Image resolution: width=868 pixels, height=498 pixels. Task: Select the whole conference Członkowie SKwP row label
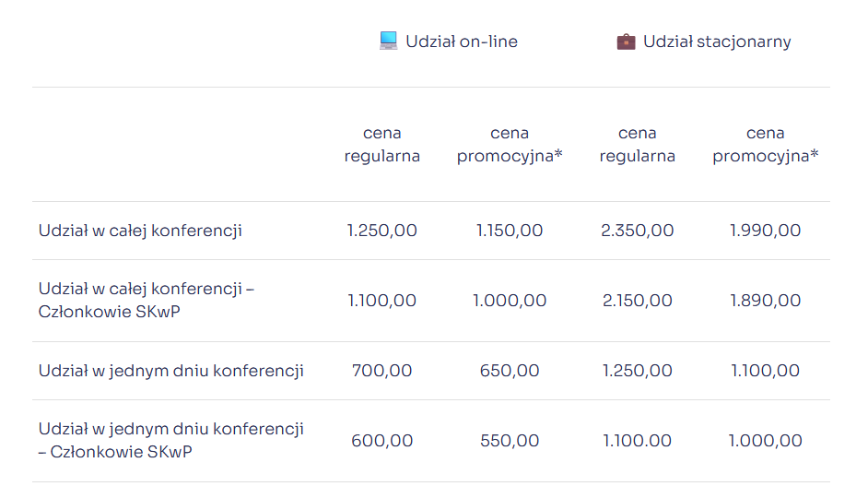(146, 301)
